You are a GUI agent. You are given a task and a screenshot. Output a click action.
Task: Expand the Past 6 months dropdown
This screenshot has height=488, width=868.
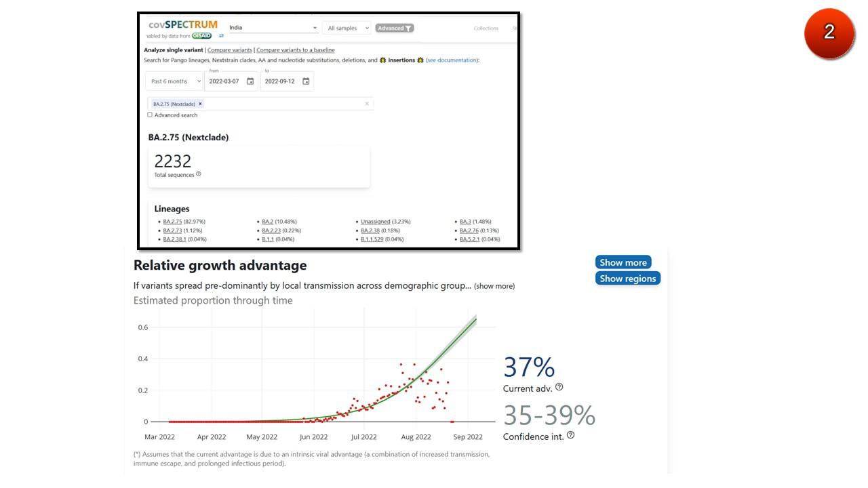[x=176, y=81]
